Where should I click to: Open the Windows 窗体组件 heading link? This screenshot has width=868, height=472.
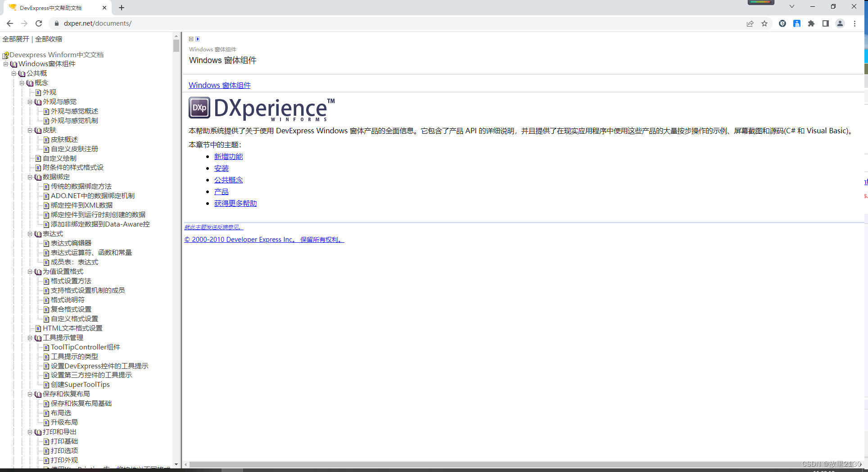pyautogui.click(x=220, y=85)
